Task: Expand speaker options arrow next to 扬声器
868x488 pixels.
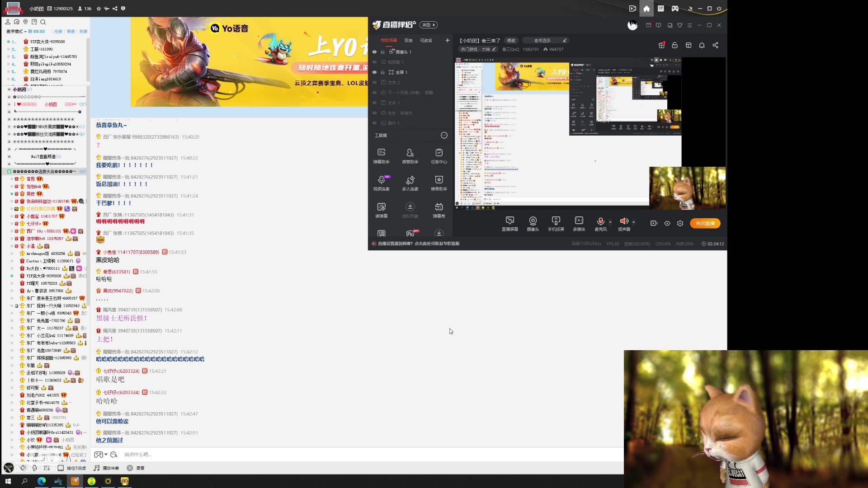Action: tap(634, 222)
